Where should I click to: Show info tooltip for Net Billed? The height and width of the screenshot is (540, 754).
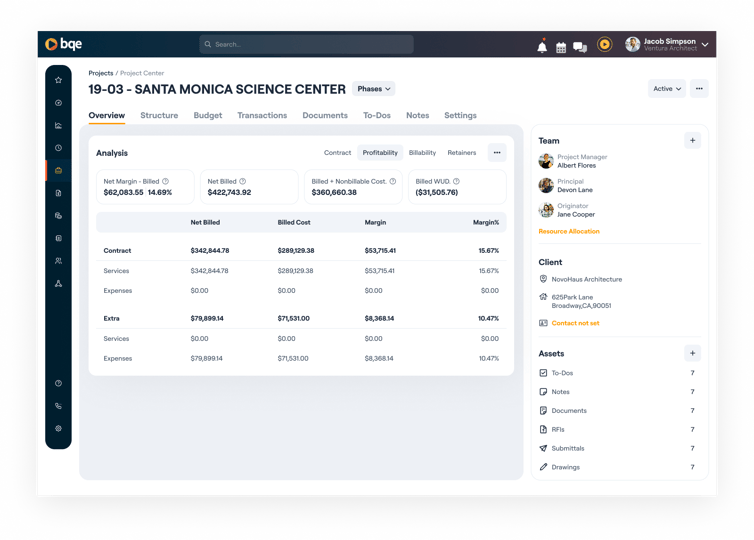coord(243,181)
